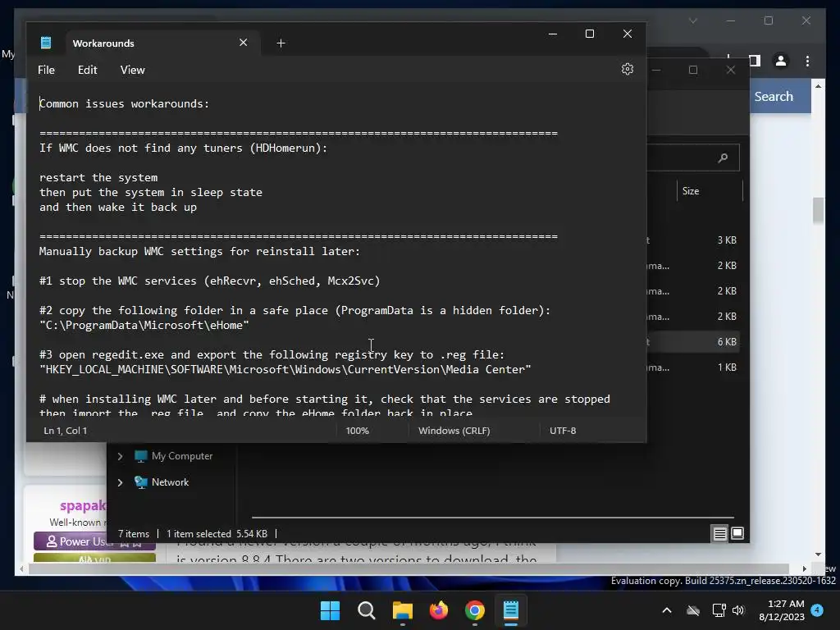Image resolution: width=840 pixels, height=630 pixels.
Task: Click "Common issues workarounds:" heading line
Action: click(x=125, y=104)
